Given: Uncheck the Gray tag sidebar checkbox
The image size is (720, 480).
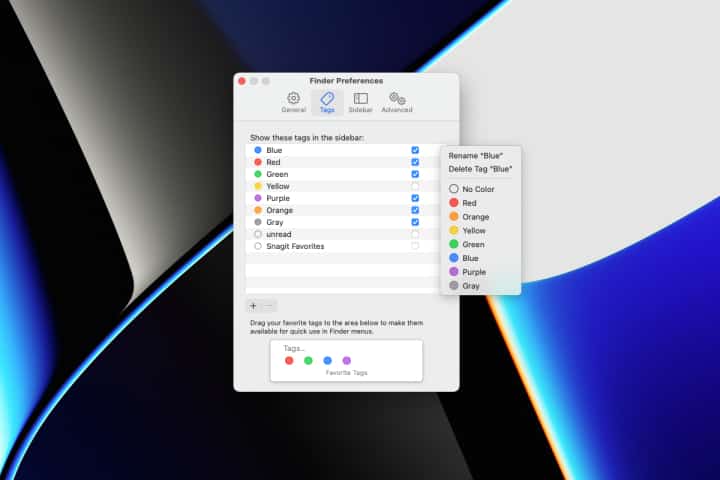Looking at the screenshot, I should [415, 222].
